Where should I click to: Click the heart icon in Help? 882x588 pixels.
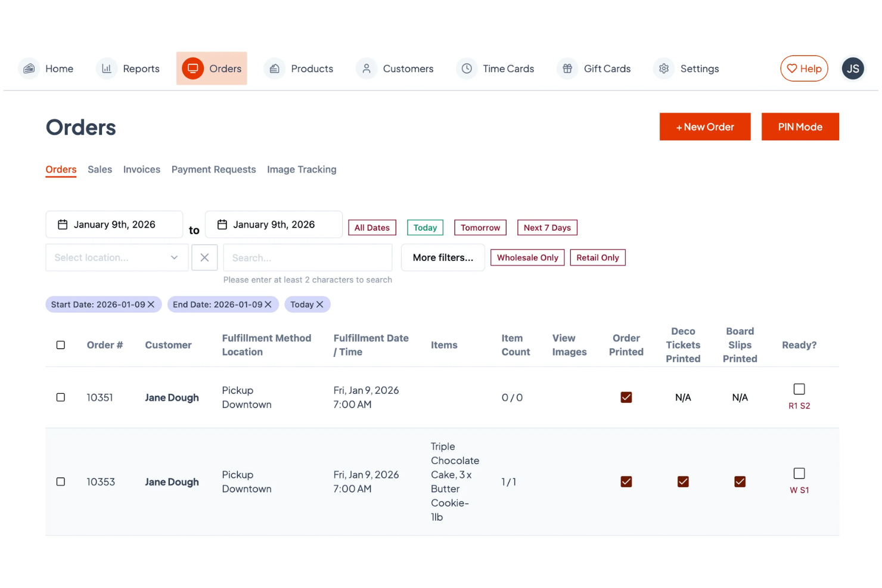pos(791,69)
